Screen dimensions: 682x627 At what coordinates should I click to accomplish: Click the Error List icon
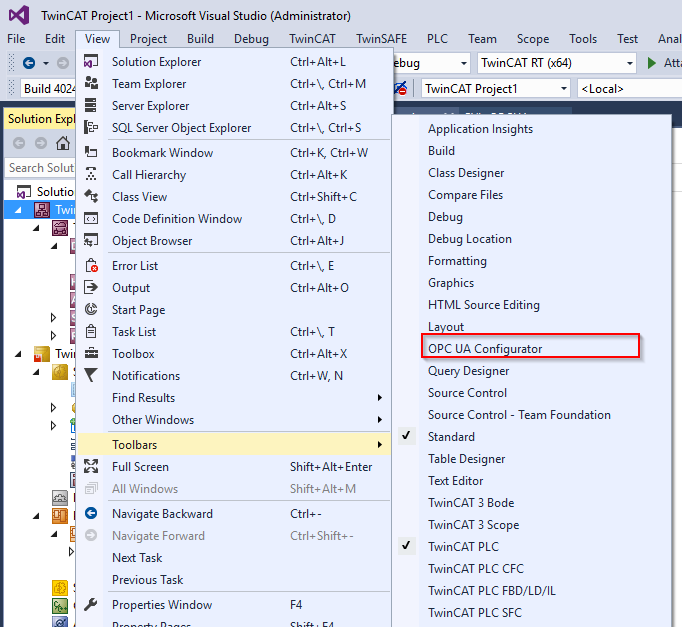(x=91, y=265)
